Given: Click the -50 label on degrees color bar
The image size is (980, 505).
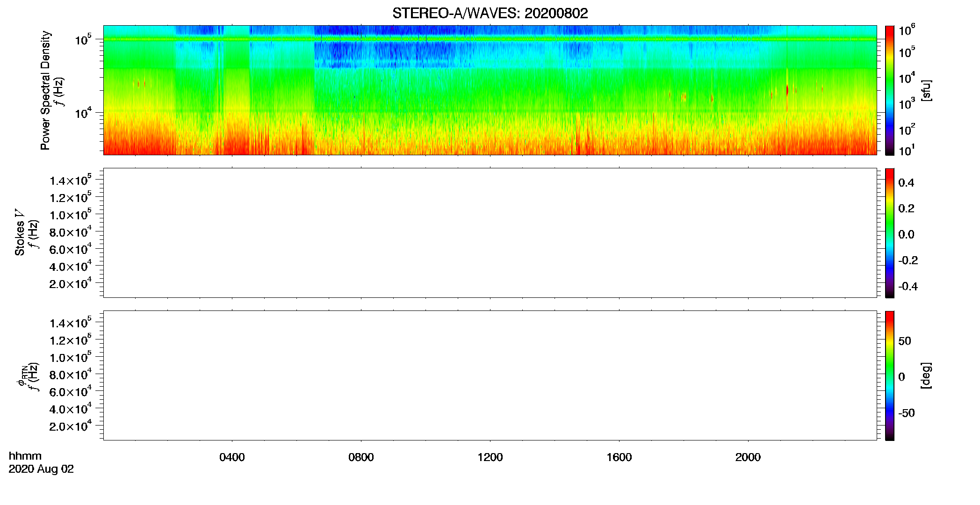Looking at the screenshot, I should point(906,413).
